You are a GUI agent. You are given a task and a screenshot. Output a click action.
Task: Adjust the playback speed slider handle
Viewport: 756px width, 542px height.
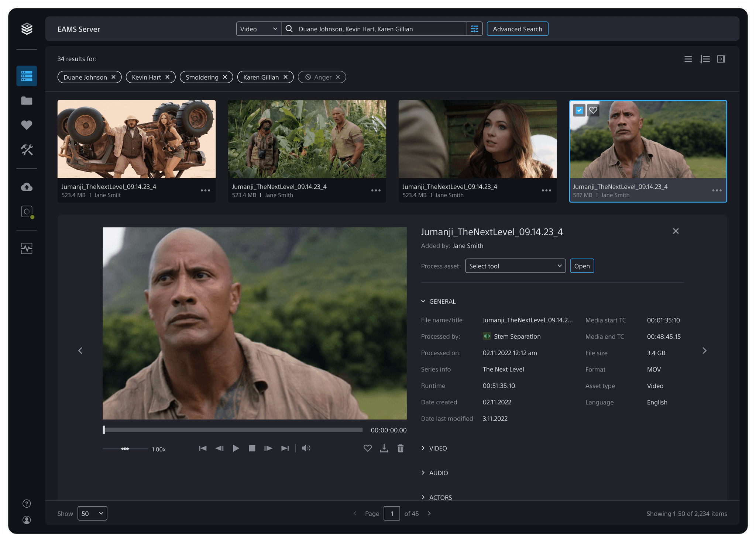tap(125, 449)
